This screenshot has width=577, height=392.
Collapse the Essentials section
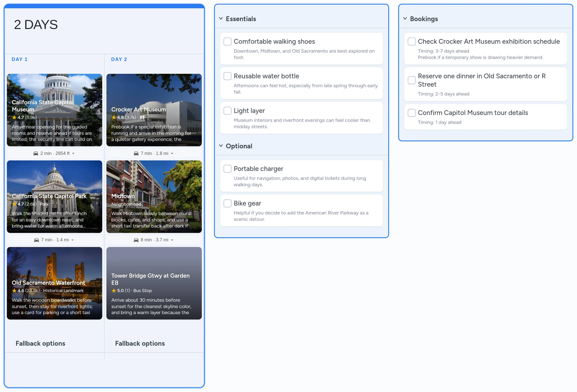[x=221, y=19]
